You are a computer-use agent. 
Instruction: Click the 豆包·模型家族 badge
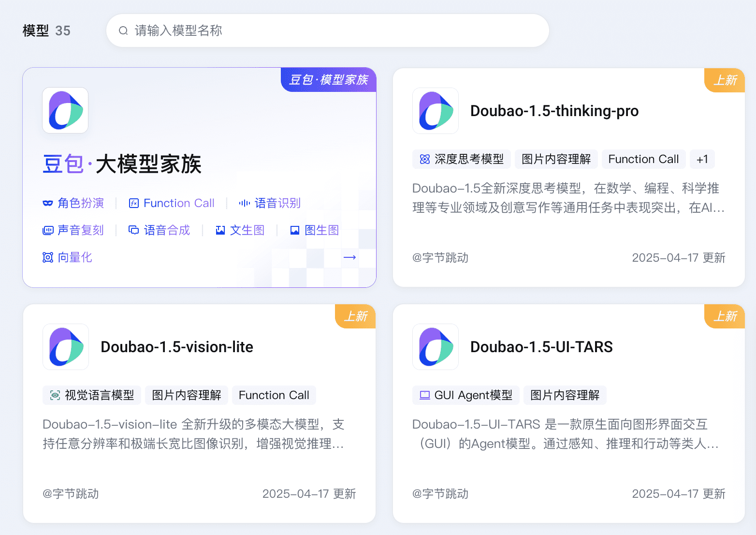[x=329, y=80]
